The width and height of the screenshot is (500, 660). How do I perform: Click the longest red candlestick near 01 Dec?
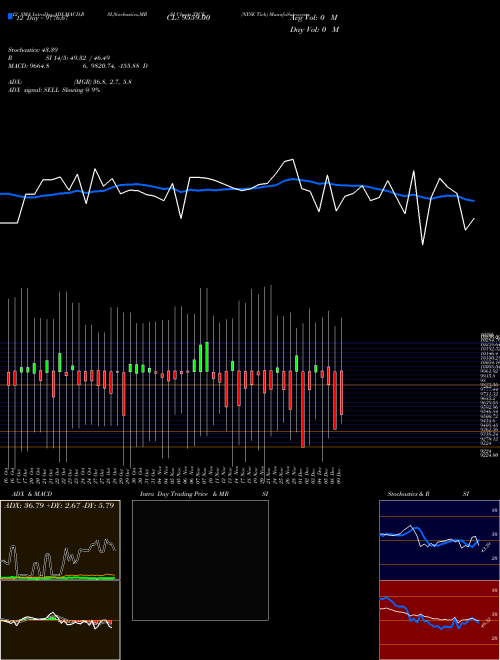(303, 409)
